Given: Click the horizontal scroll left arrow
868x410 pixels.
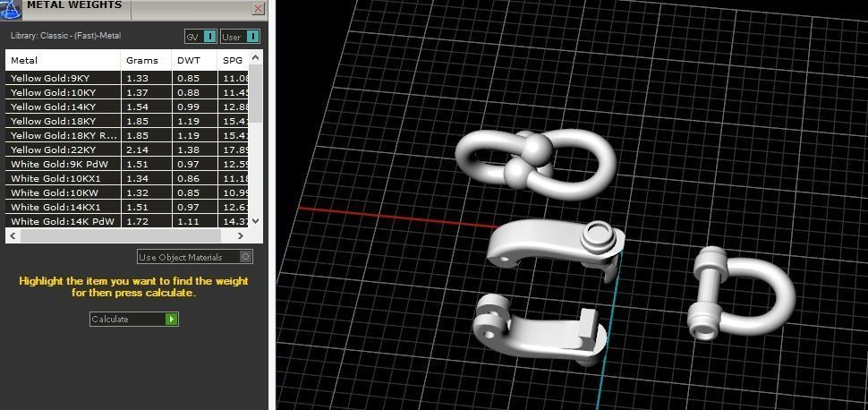Looking at the screenshot, I should (x=13, y=235).
